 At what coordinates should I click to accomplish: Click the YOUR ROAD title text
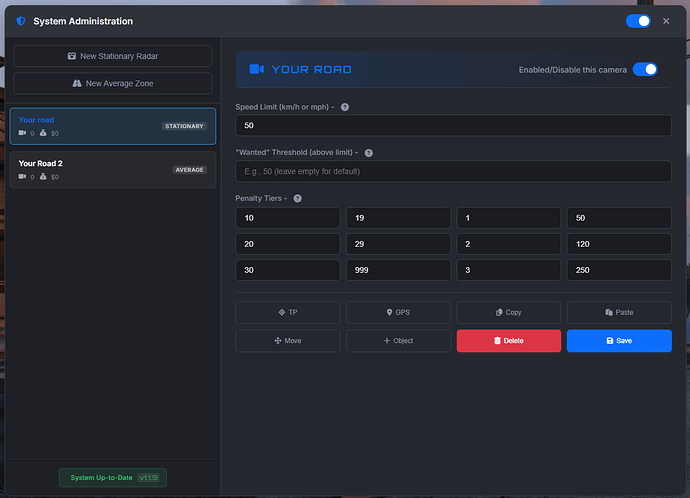(x=312, y=70)
